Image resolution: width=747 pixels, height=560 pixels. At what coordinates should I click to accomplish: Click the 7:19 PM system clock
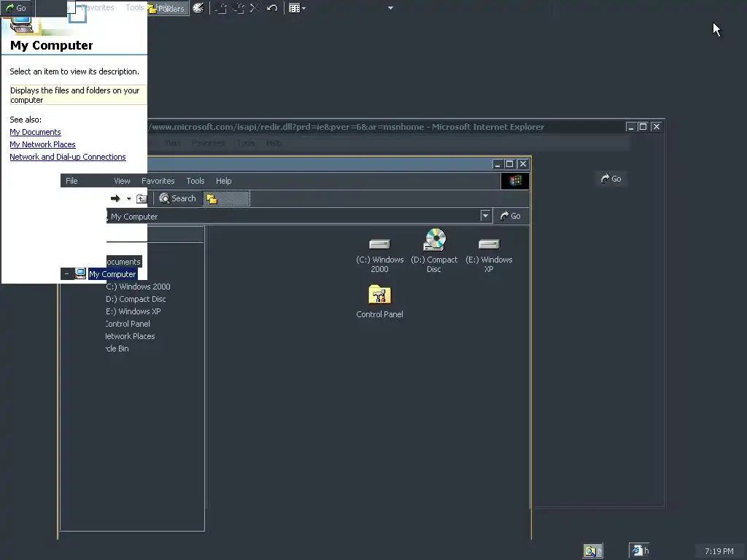[x=719, y=551]
